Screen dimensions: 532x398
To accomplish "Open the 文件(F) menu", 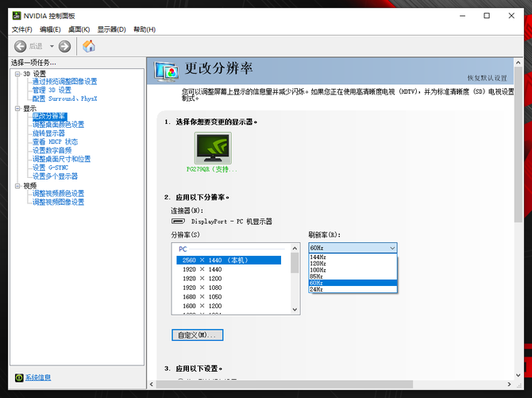I will click(22, 29).
